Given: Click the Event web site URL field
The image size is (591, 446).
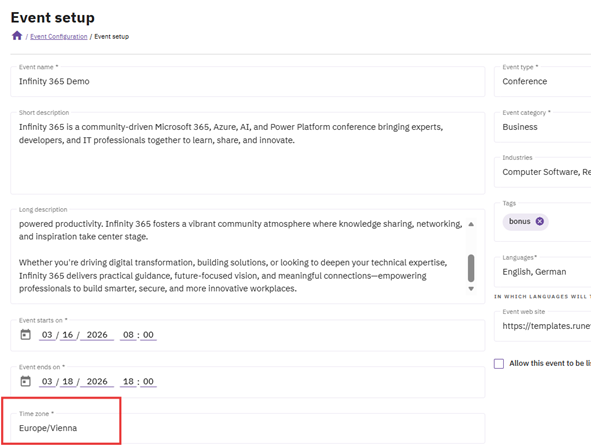Looking at the screenshot, I should tap(542, 326).
